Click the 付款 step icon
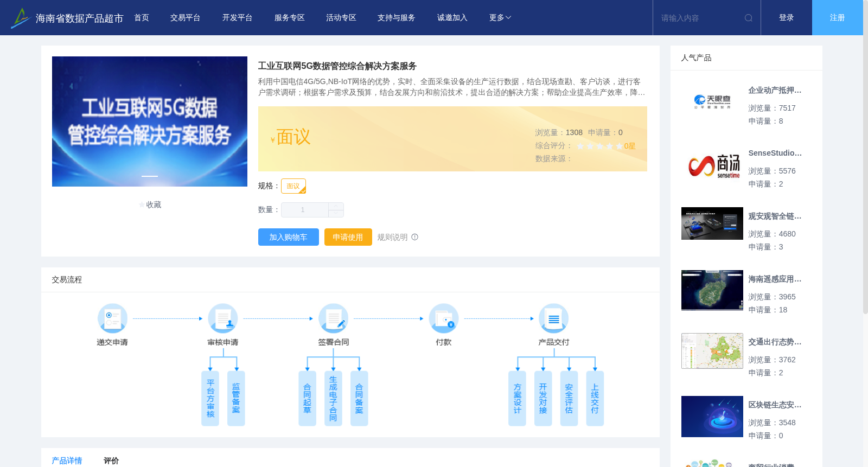 444,318
